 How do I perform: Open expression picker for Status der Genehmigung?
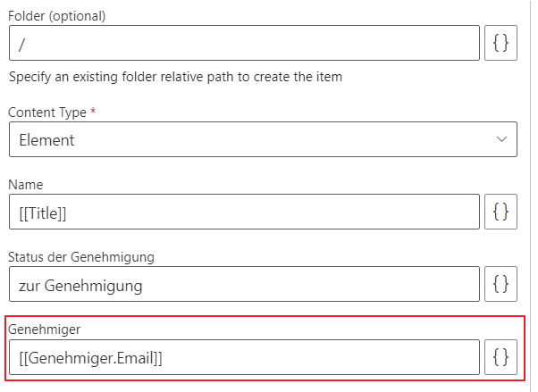[x=500, y=285]
